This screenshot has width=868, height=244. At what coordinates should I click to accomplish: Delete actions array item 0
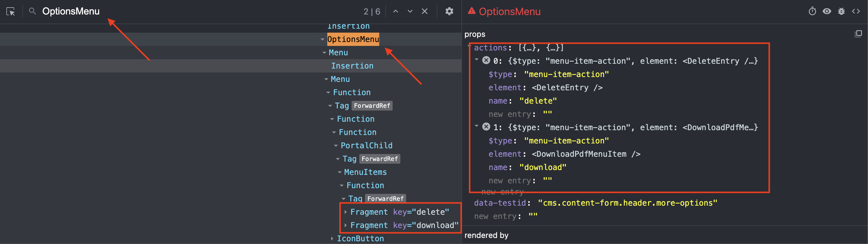click(x=486, y=60)
